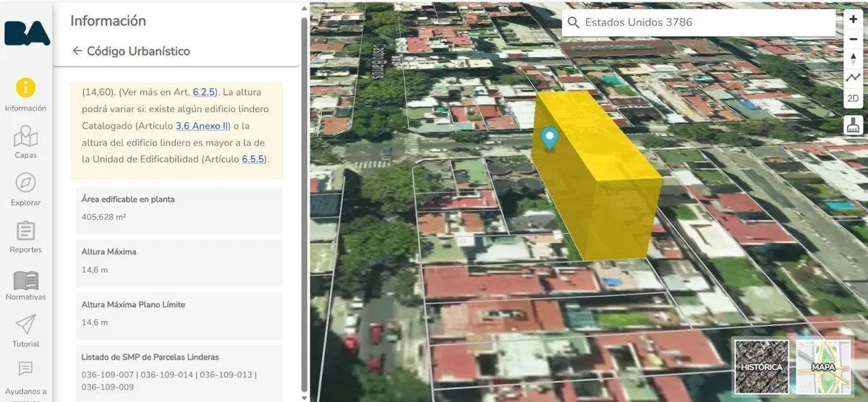The width and height of the screenshot is (868, 402).
Task: Toggle the 2D view mode
Action: (x=854, y=98)
